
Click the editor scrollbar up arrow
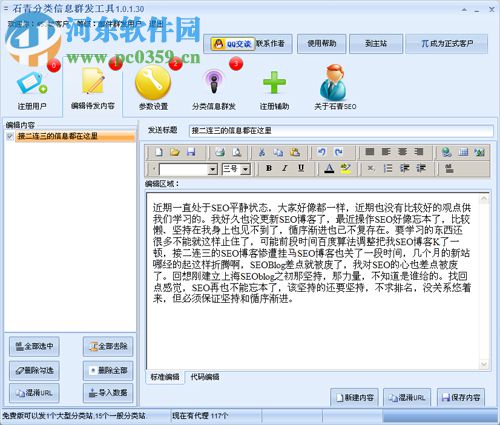(484, 199)
